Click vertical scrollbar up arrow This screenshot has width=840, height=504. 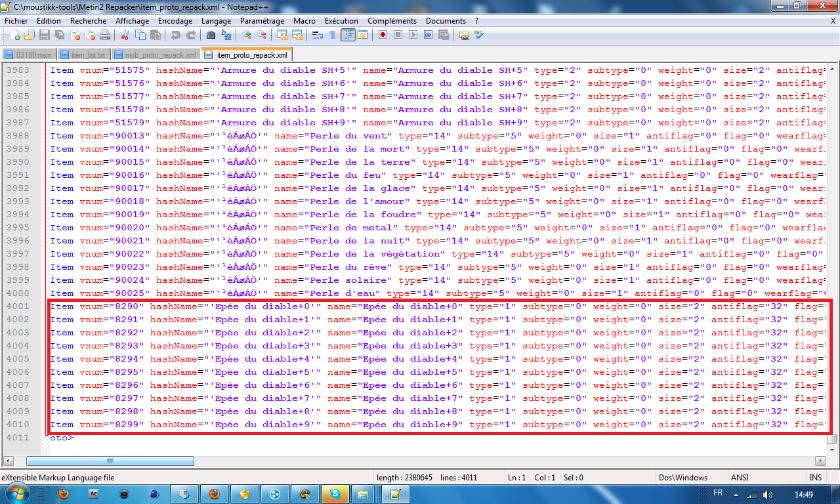click(x=831, y=68)
